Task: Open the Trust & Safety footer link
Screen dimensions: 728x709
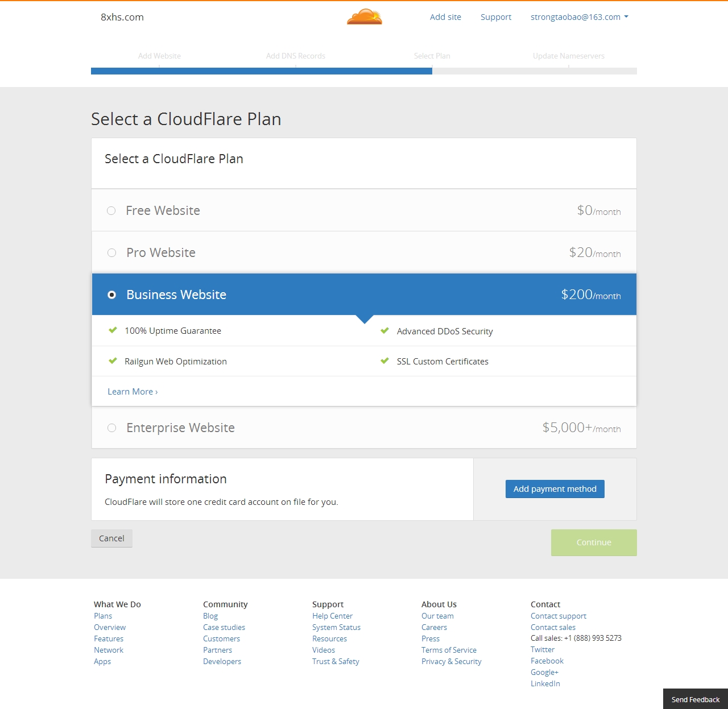Action: 336,661
